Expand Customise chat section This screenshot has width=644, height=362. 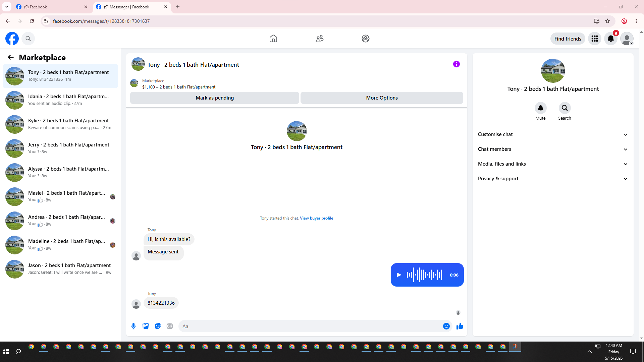pyautogui.click(x=553, y=134)
